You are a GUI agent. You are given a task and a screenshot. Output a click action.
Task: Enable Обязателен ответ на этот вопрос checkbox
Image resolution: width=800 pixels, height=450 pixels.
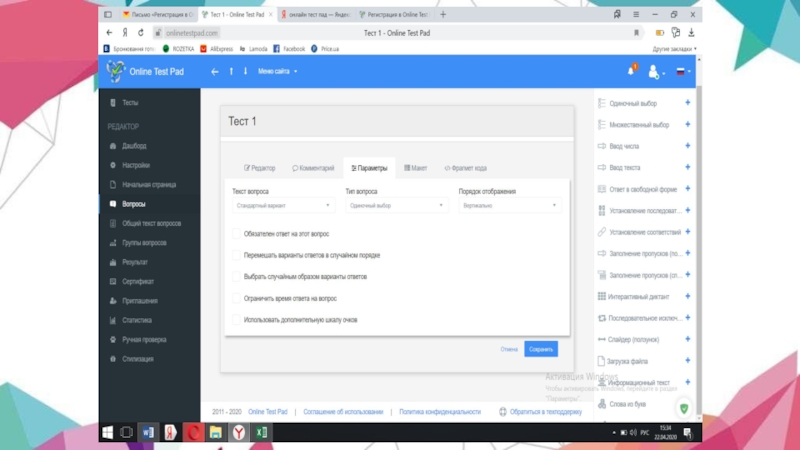tap(236, 234)
